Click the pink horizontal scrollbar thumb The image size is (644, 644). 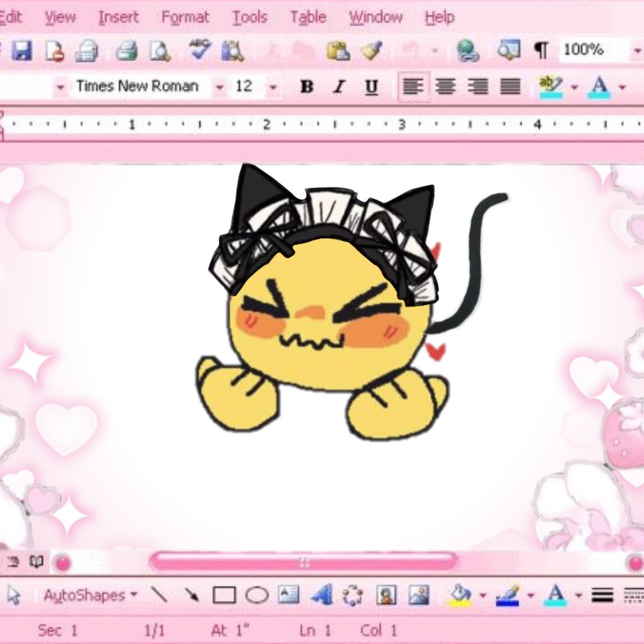click(304, 562)
